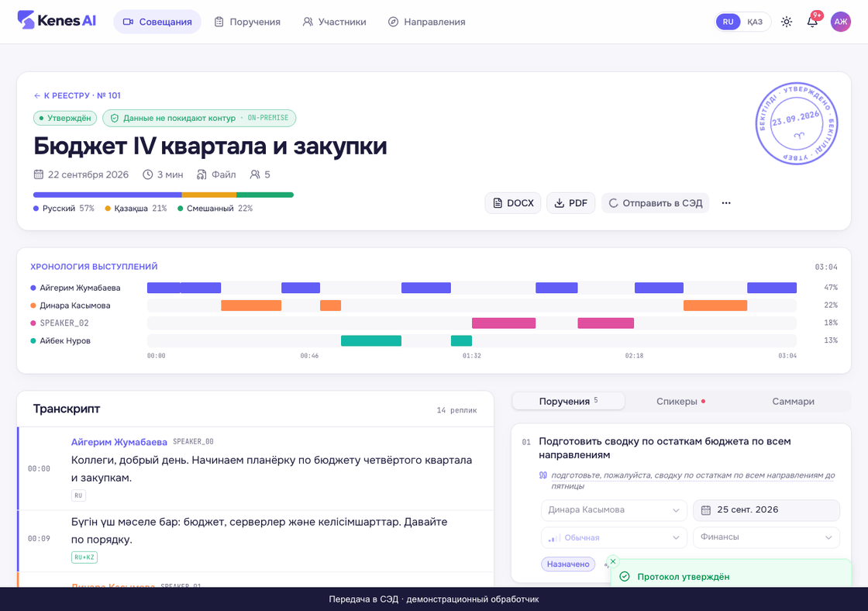Open the Обычная priority dropdown
Screen dimensions: 868x611
pos(613,537)
